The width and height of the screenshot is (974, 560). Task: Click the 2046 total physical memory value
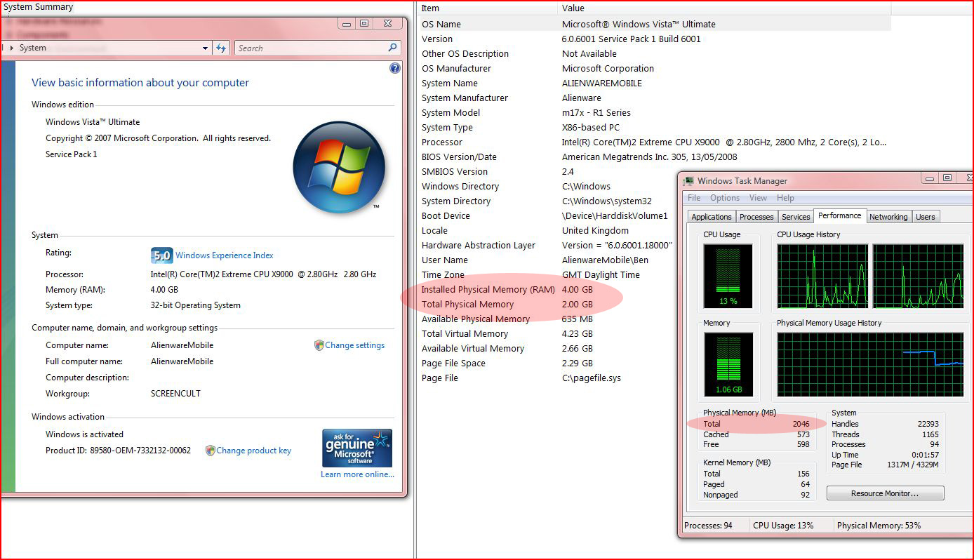801,424
